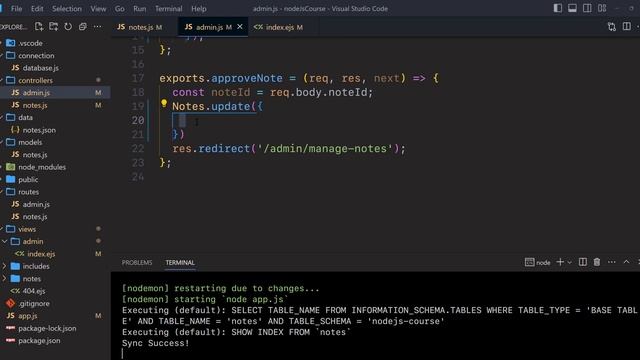
Task: Collapse the admin folder under views
Action: click(33, 242)
